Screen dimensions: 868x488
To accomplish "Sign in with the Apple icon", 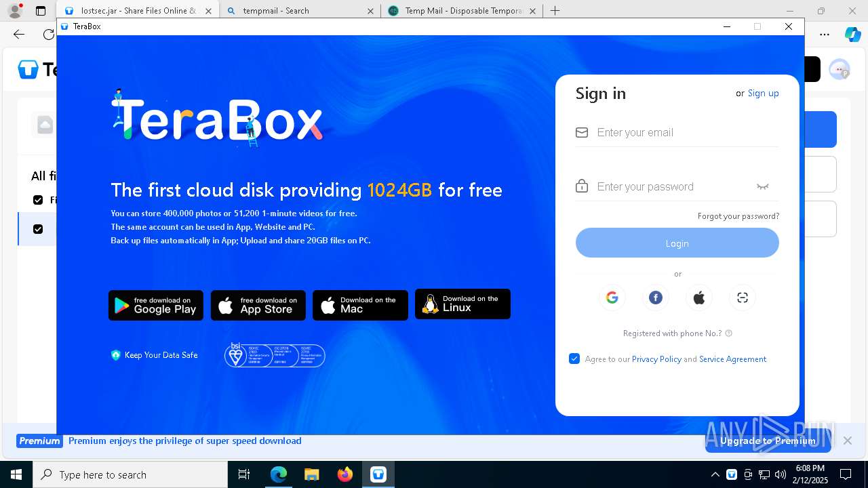I will (x=699, y=298).
